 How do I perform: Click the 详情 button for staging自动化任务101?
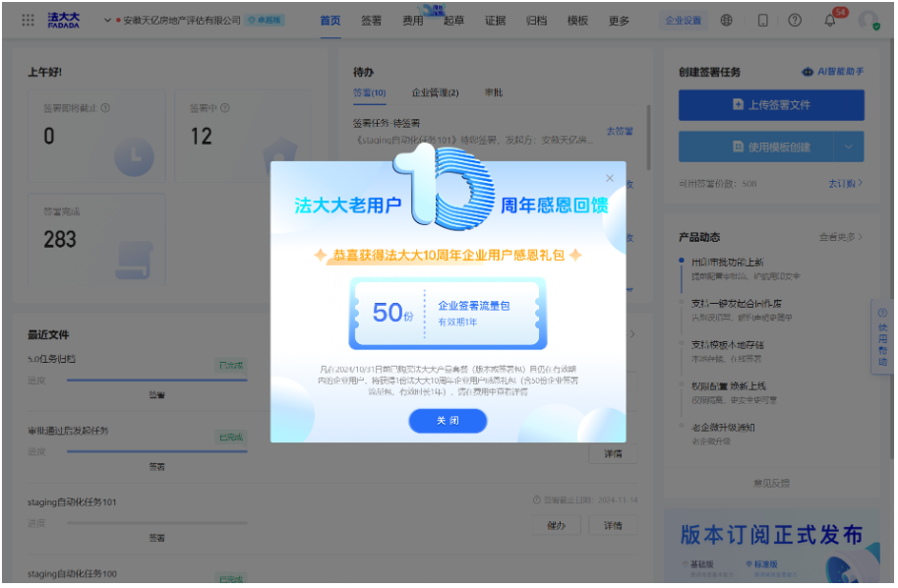[x=615, y=527]
